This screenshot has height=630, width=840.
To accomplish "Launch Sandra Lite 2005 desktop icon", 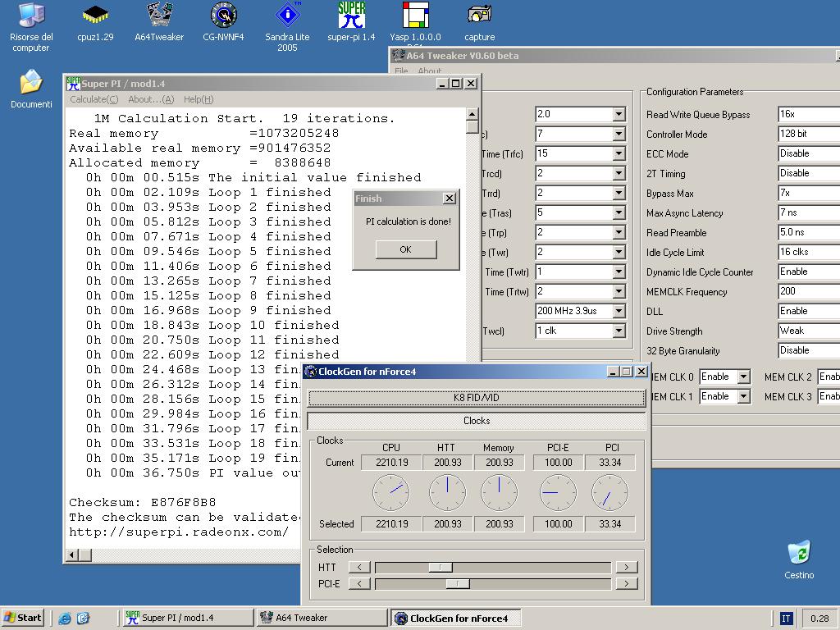I will [x=287, y=16].
